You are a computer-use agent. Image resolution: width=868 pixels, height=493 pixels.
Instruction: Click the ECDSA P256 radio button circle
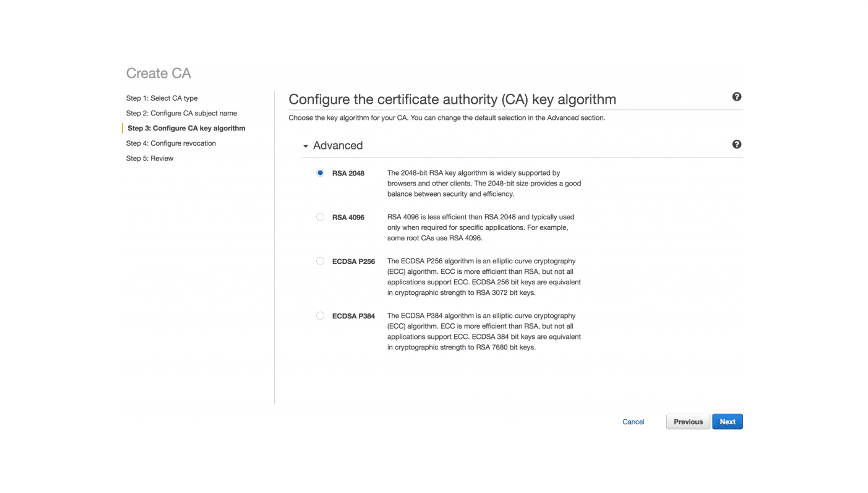click(319, 260)
